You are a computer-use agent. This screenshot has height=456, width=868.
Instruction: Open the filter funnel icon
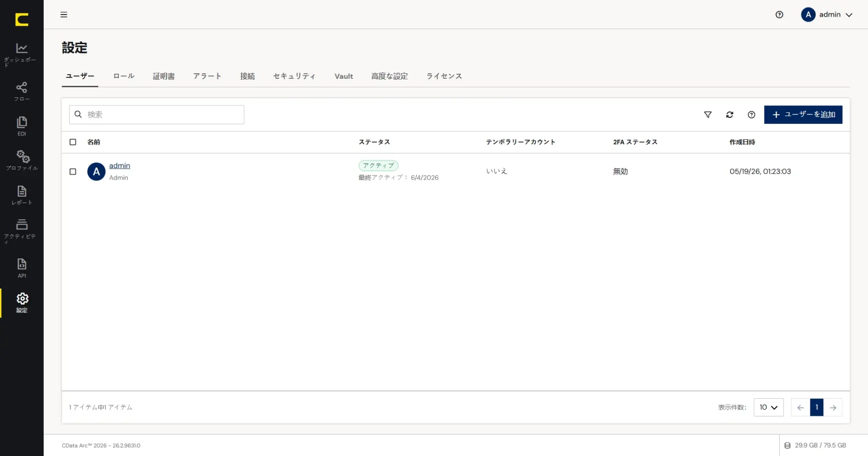point(708,115)
